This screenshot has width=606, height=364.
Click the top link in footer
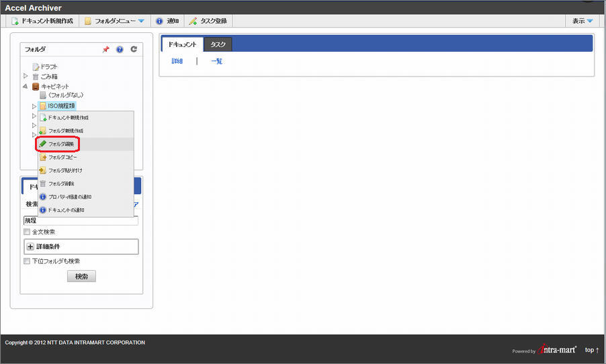[592, 350]
